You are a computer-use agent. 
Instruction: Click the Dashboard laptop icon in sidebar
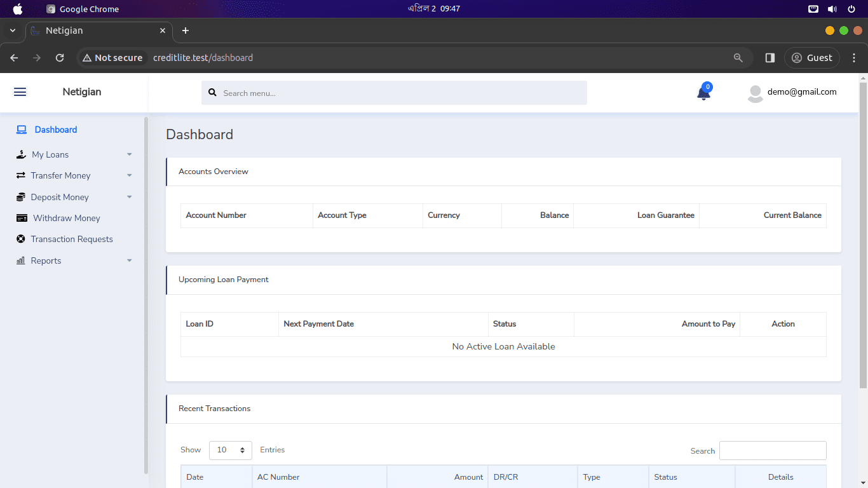pos(22,130)
